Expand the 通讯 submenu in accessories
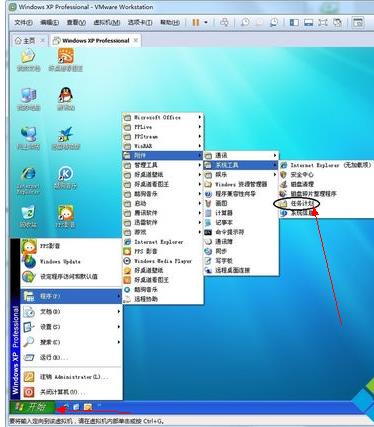This screenshot has height=427, width=374. [241, 155]
